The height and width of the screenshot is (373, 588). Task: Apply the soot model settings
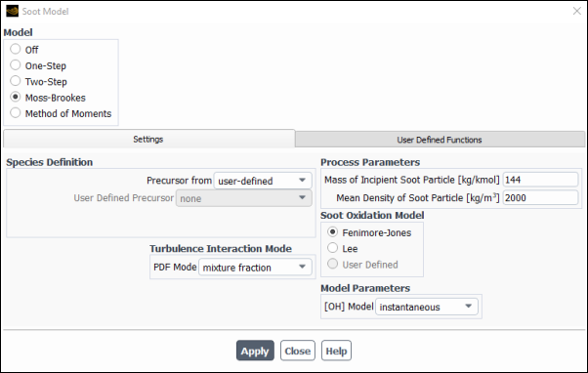pos(255,351)
